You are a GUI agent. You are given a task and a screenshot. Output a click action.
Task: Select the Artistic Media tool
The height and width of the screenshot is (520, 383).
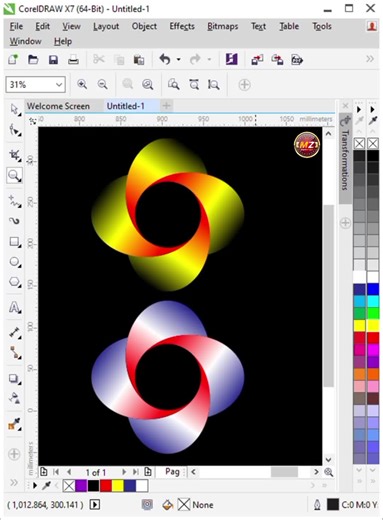[14, 221]
